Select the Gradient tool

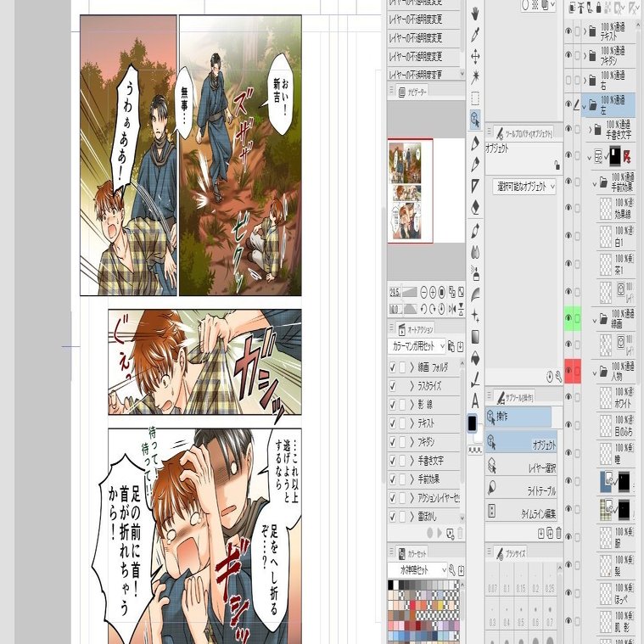click(475, 337)
